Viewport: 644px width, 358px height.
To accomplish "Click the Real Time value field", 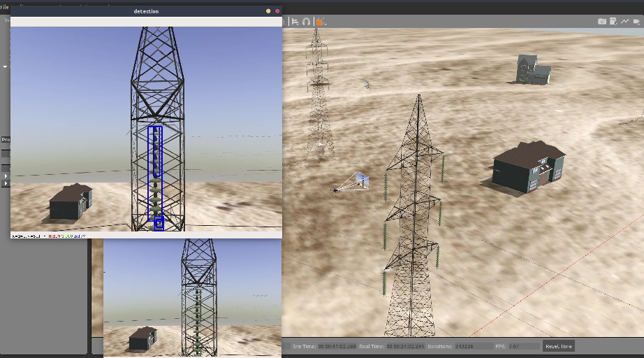I will (404, 346).
